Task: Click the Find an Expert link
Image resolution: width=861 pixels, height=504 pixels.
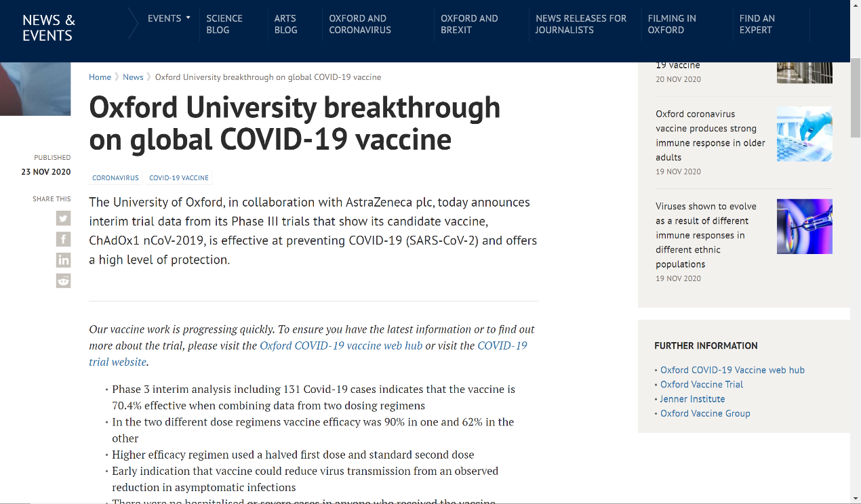Action: pos(757,24)
